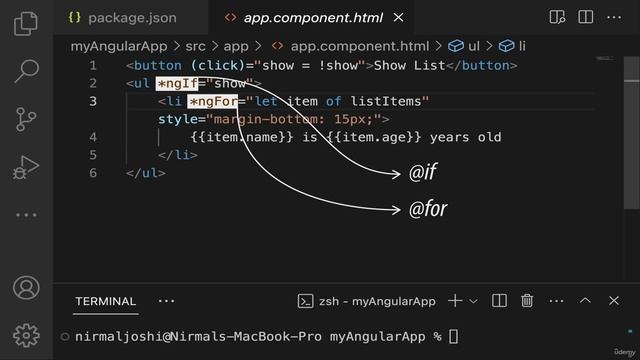Kill the terminal with trash icon

tap(527, 301)
